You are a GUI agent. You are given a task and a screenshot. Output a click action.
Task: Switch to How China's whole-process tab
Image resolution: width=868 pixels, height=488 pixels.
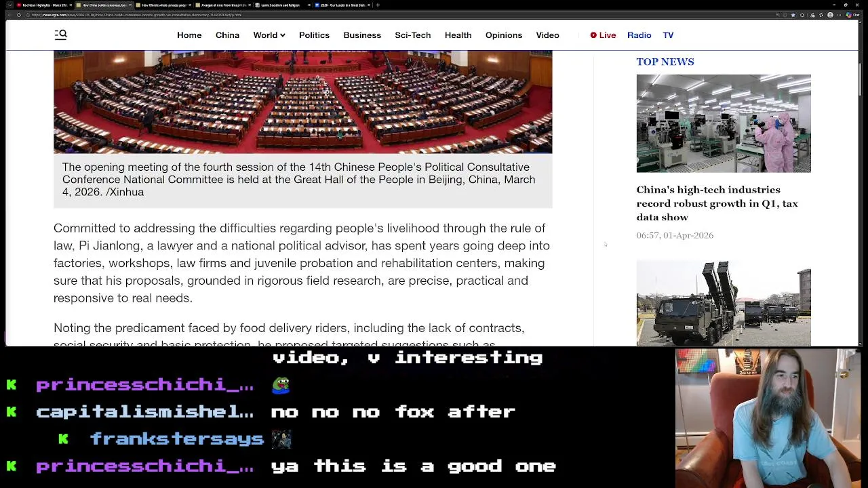point(163,5)
